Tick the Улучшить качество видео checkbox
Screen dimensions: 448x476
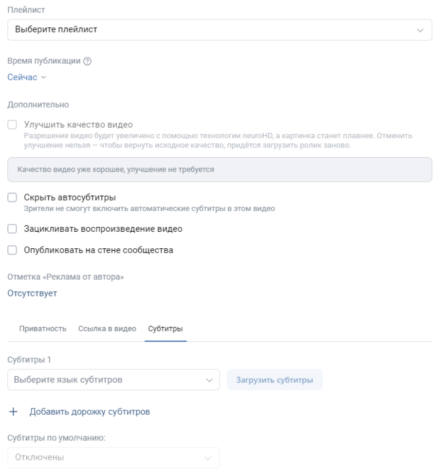coord(13,125)
